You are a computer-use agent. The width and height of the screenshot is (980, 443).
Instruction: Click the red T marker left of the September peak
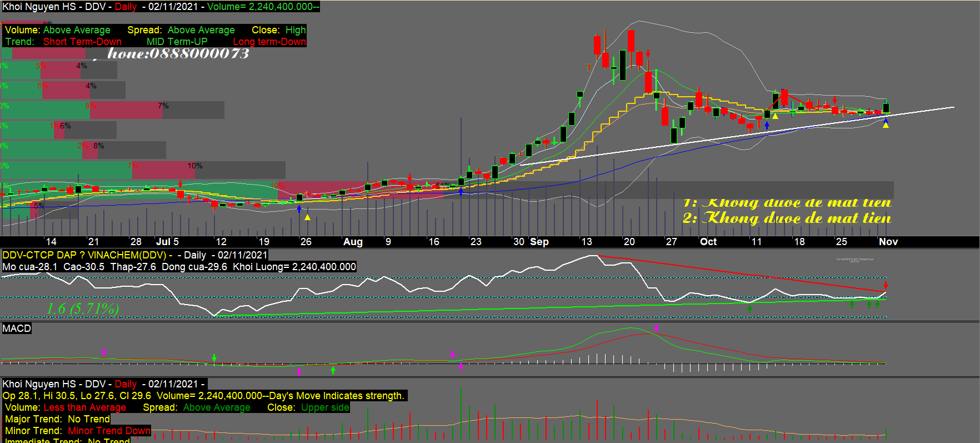click(588, 67)
